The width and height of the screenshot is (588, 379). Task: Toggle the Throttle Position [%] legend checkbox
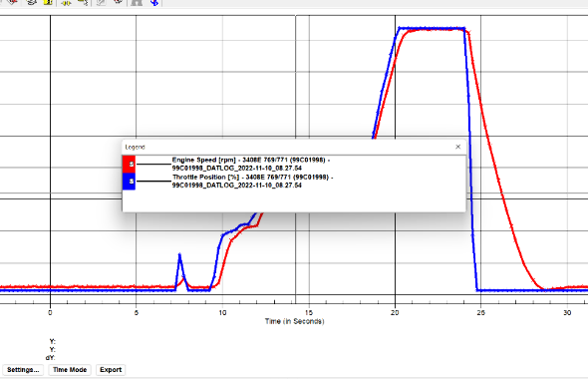(x=132, y=182)
